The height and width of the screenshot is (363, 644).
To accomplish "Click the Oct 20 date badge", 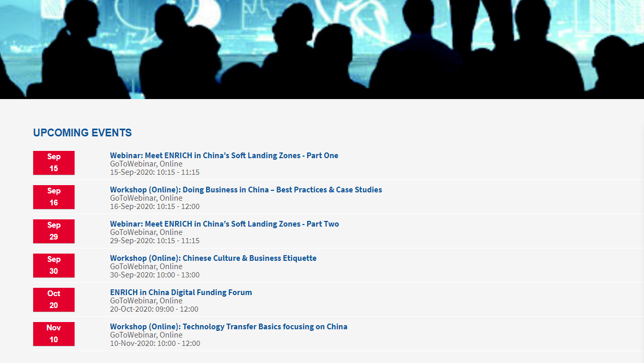I will (54, 300).
